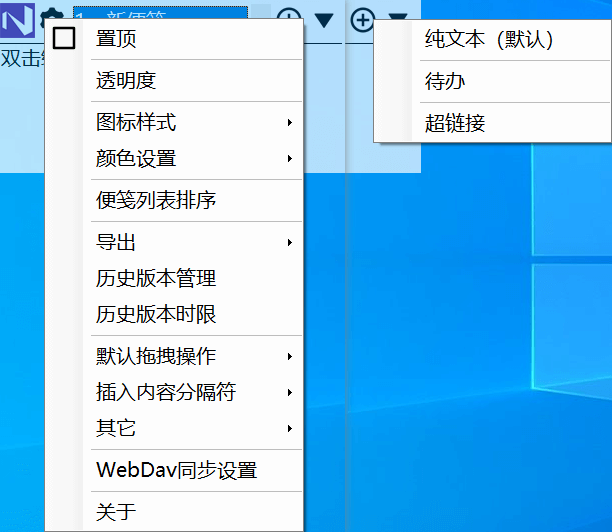Screen dimensions: 612x532
Task: Expand the 颜色设置 submenu
Action: pos(174,158)
